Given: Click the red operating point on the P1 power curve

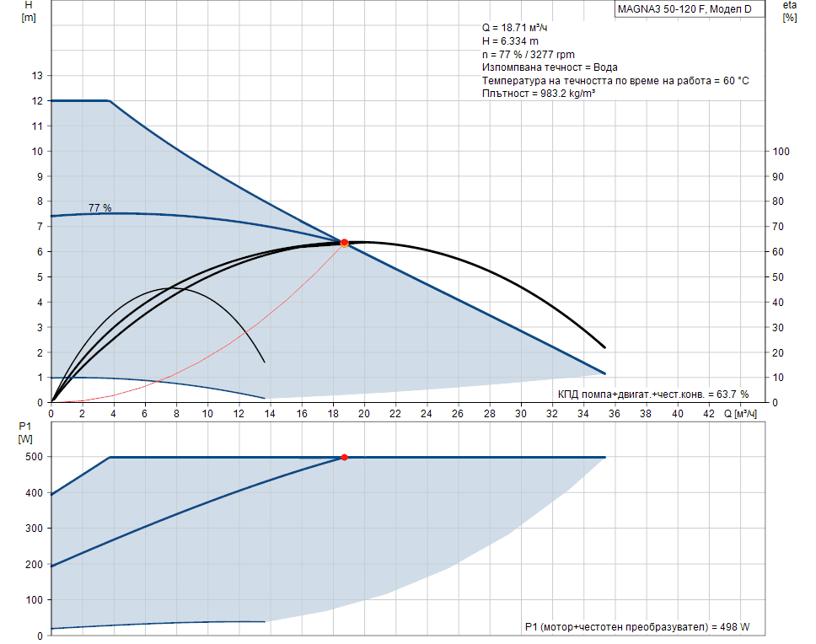Looking at the screenshot, I should 344,457.
